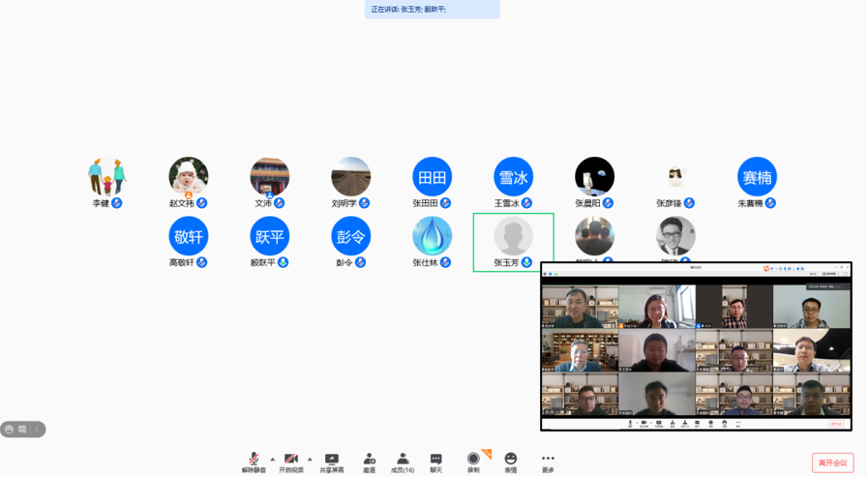Turn on camera with 开启视频
Image resolution: width=868 pixels, height=478 pixels.
tap(290, 462)
